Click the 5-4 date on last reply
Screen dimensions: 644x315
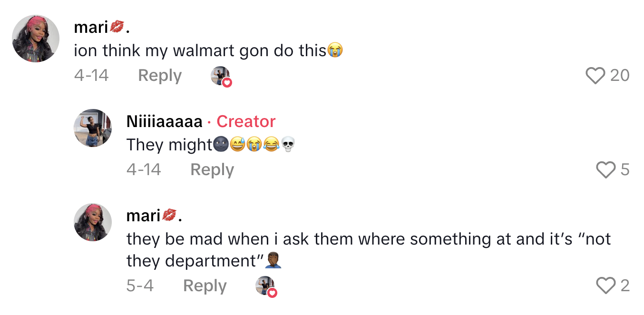point(140,286)
